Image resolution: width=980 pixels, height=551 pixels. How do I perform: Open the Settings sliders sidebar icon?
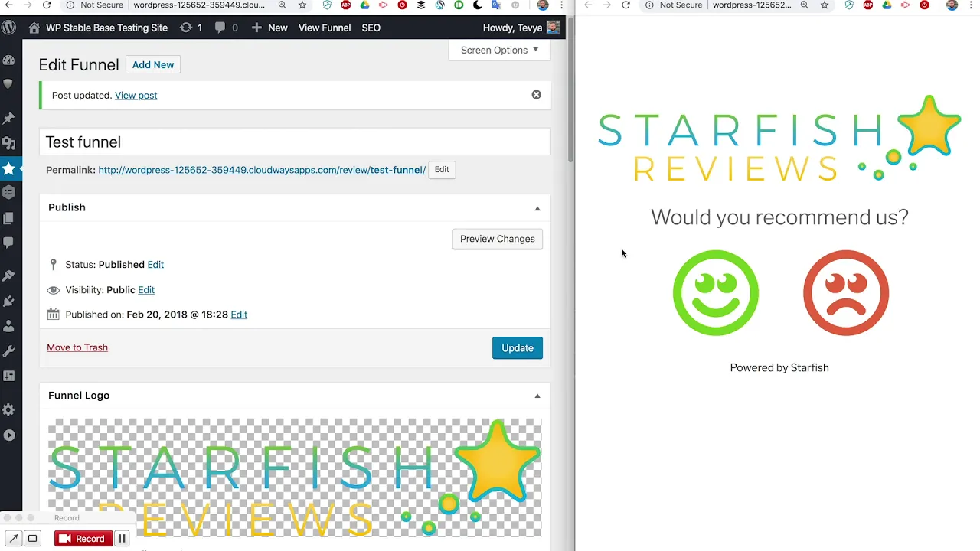9,376
